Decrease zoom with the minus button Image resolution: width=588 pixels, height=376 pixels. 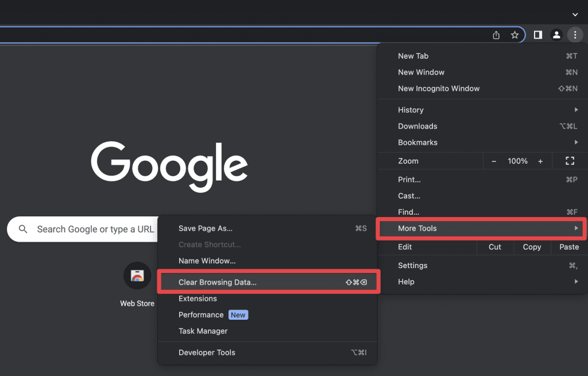(494, 161)
